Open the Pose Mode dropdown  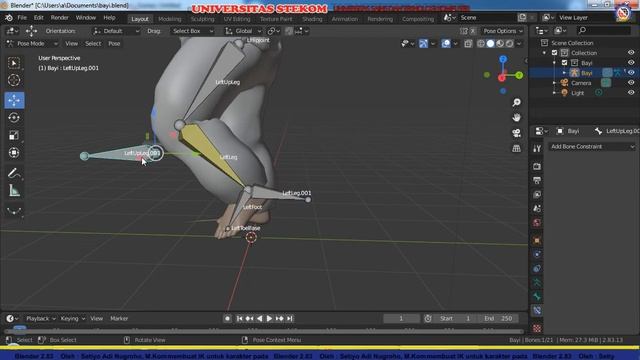point(32,44)
